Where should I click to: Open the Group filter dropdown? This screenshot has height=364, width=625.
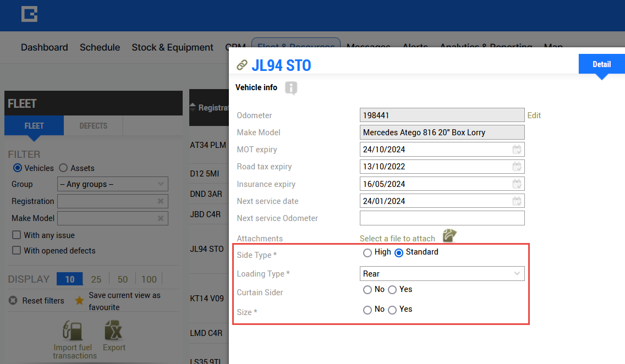click(113, 184)
